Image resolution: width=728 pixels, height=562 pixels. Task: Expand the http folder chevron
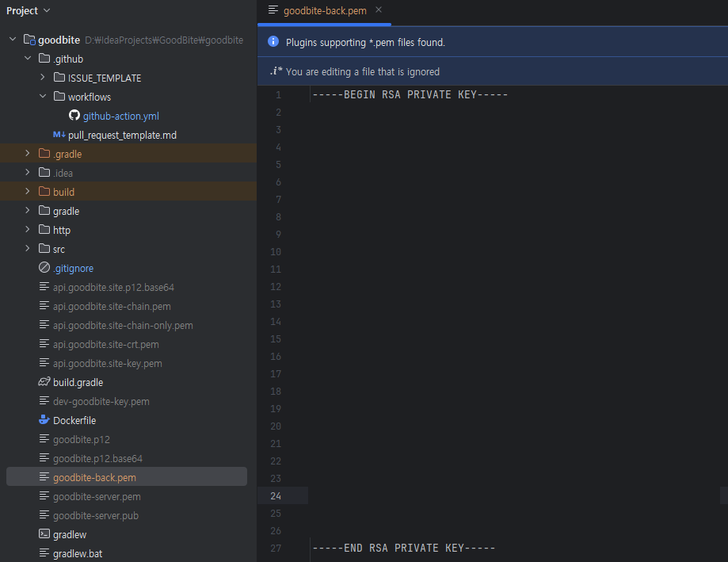(x=28, y=229)
